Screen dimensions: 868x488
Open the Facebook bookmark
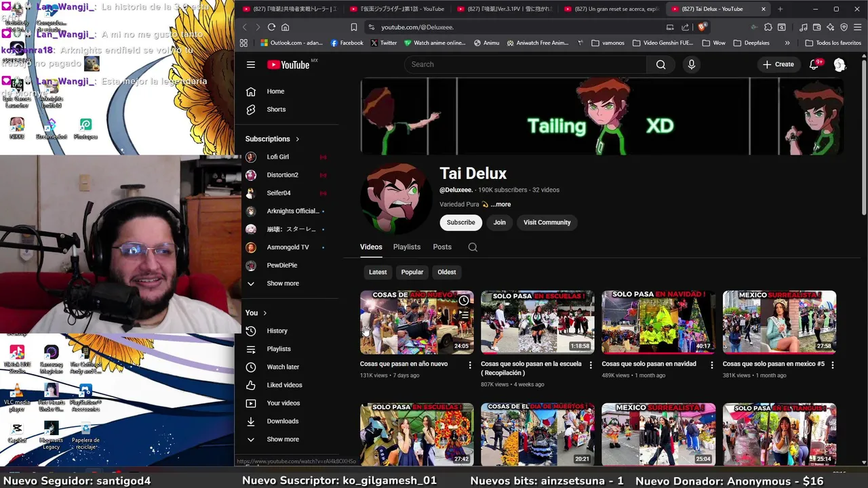[x=347, y=43]
